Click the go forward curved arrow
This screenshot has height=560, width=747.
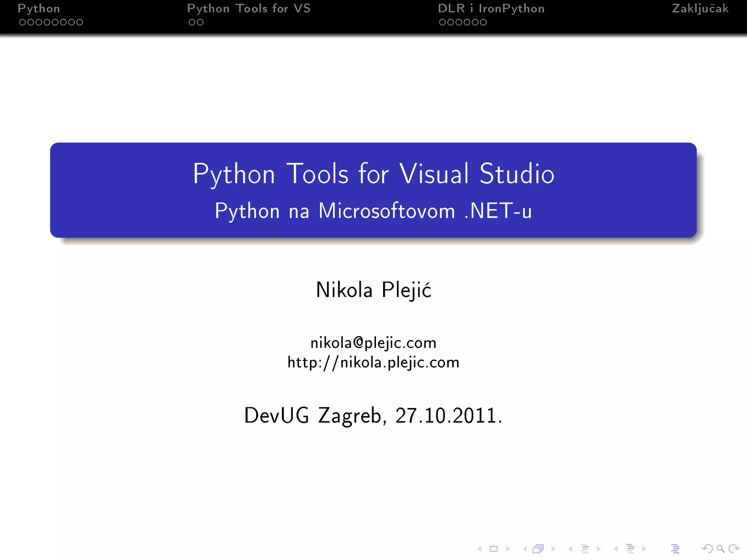pos(734,549)
